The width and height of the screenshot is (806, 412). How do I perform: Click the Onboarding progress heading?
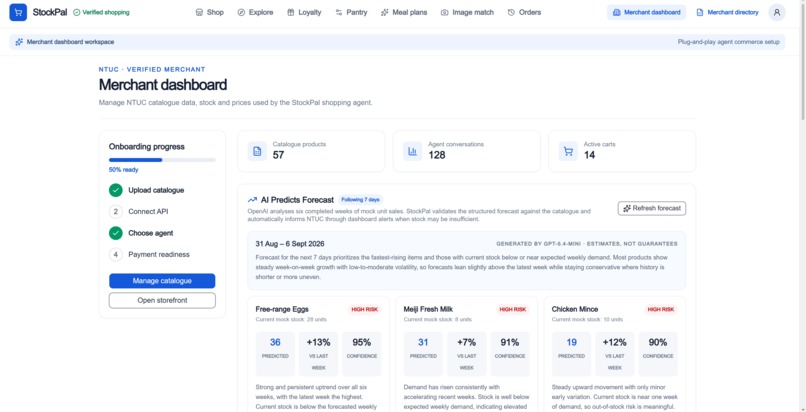coord(146,146)
